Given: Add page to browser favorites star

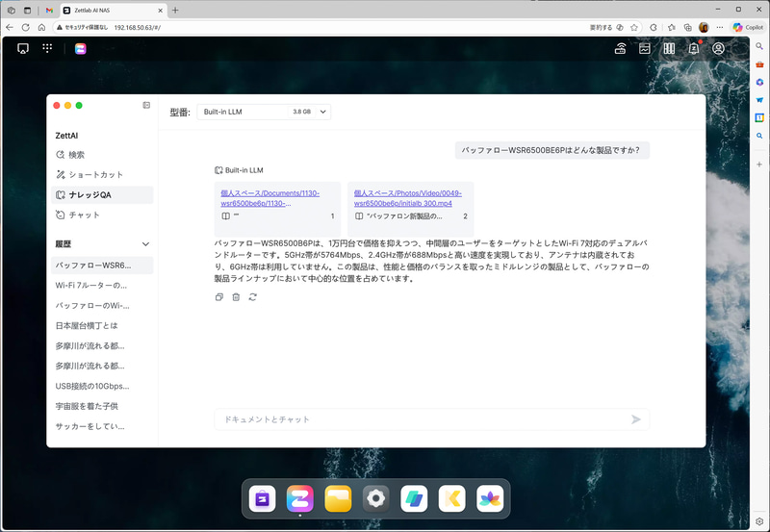Looking at the screenshot, I should pyautogui.click(x=634, y=28).
